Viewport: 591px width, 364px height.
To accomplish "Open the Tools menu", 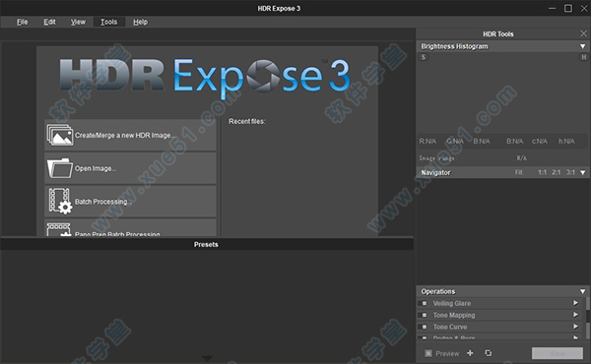I will [108, 22].
